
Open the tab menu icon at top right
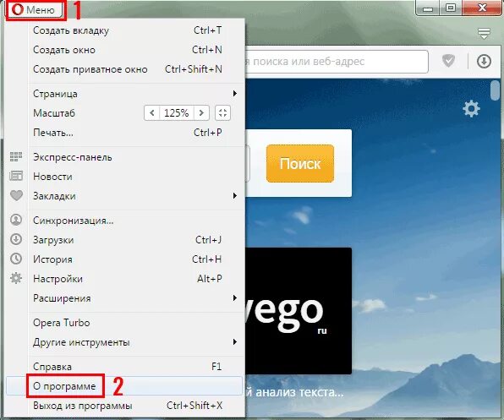point(484,34)
